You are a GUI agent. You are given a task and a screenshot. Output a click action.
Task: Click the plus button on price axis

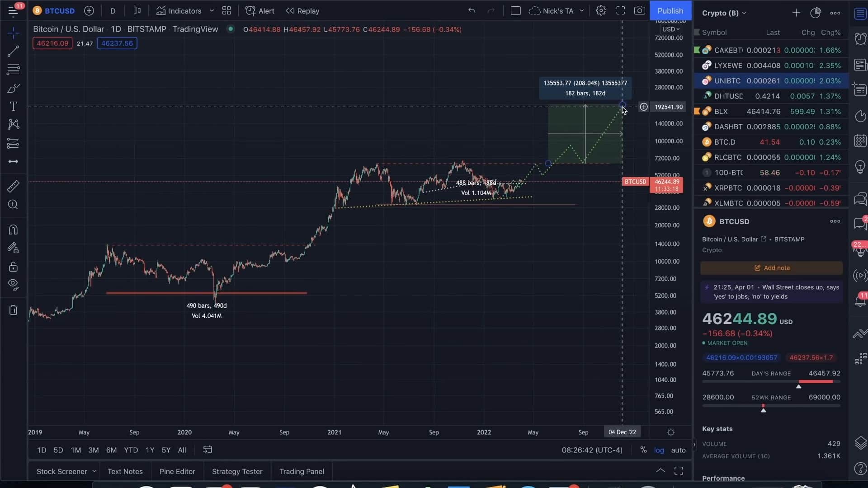[x=643, y=107]
